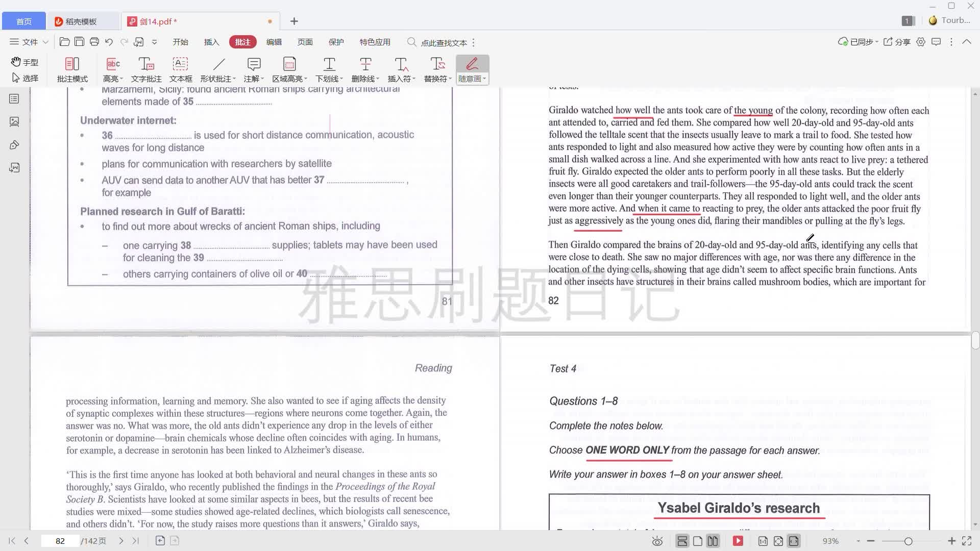Image resolution: width=980 pixels, height=551 pixels.
Task: Redo the last undone action
Action: pos(124,42)
